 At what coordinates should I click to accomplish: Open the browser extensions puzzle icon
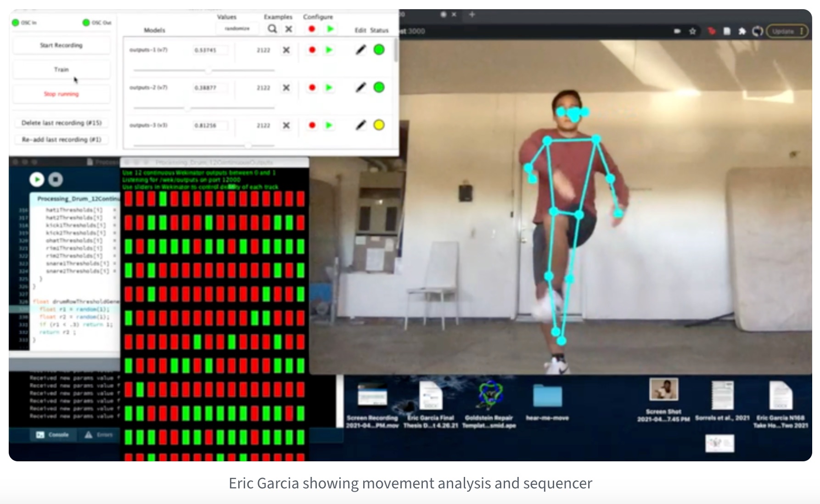pyautogui.click(x=741, y=31)
